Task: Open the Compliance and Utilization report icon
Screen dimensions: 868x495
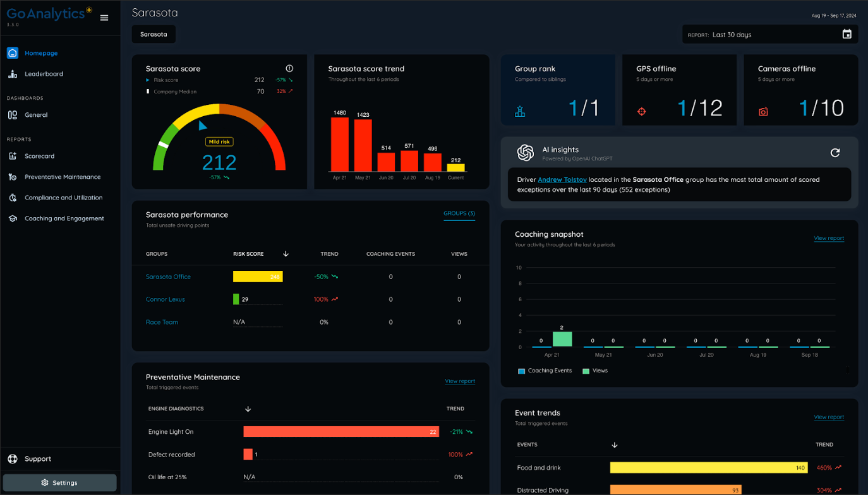Action: (12, 198)
